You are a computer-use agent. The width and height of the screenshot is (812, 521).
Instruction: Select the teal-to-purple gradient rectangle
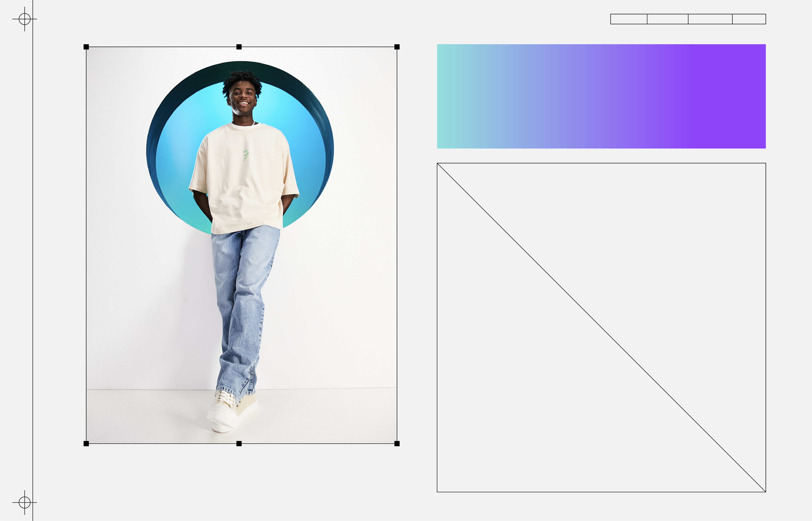601,96
